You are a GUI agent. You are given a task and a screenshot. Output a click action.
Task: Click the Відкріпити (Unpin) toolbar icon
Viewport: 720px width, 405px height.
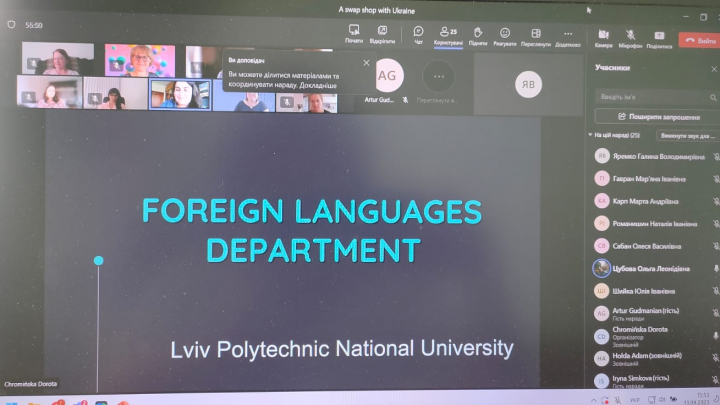point(382,34)
